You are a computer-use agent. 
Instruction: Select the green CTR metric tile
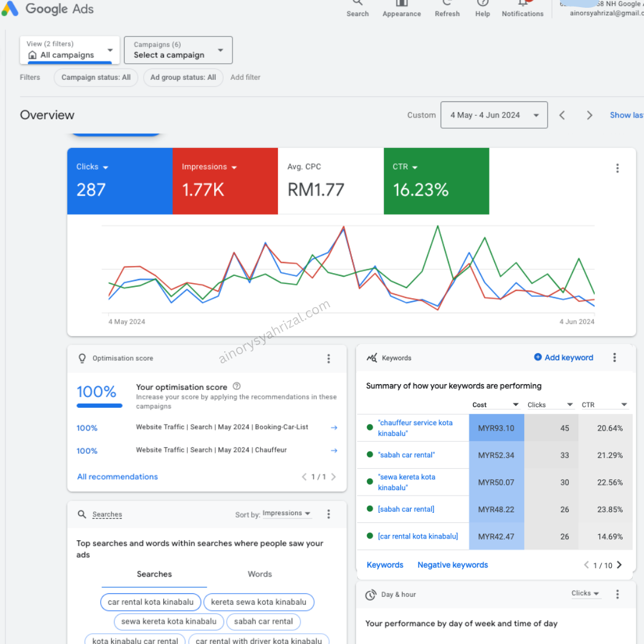click(x=436, y=181)
